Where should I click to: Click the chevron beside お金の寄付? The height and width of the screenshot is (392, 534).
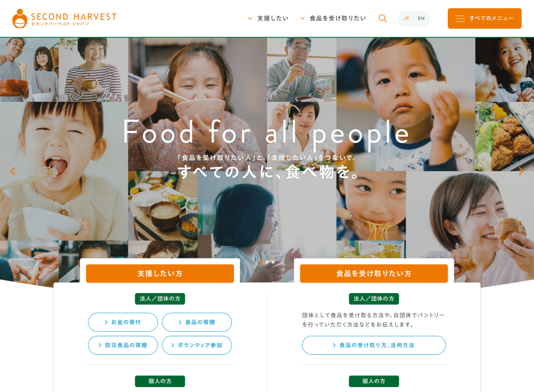(106, 322)
